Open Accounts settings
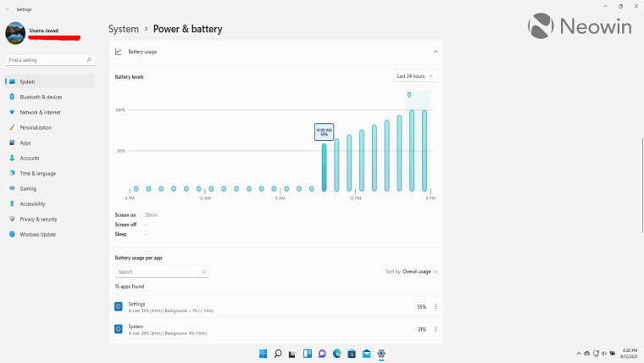The image size is (644, 363). pyautogui.click(x=50, y=158)
